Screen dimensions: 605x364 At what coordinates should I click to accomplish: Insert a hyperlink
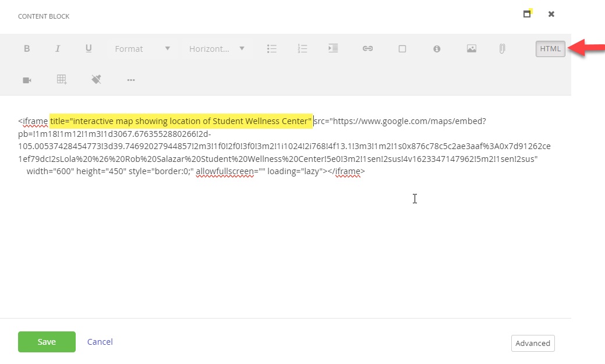(x=367, y=49)
